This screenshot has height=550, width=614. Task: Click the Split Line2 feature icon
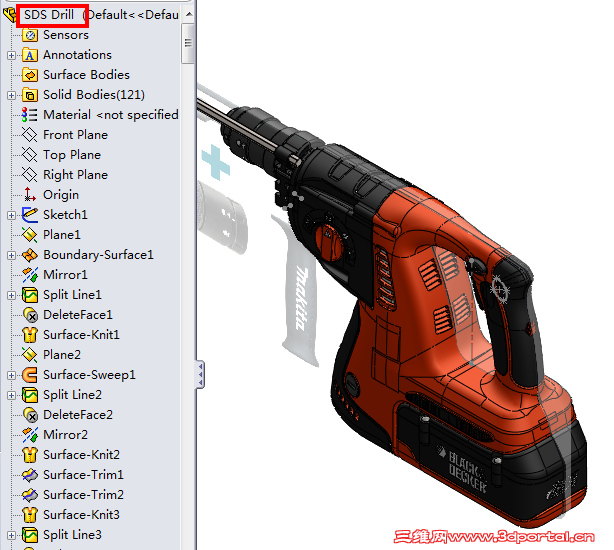pyautogui.click(x=30, y=395)
